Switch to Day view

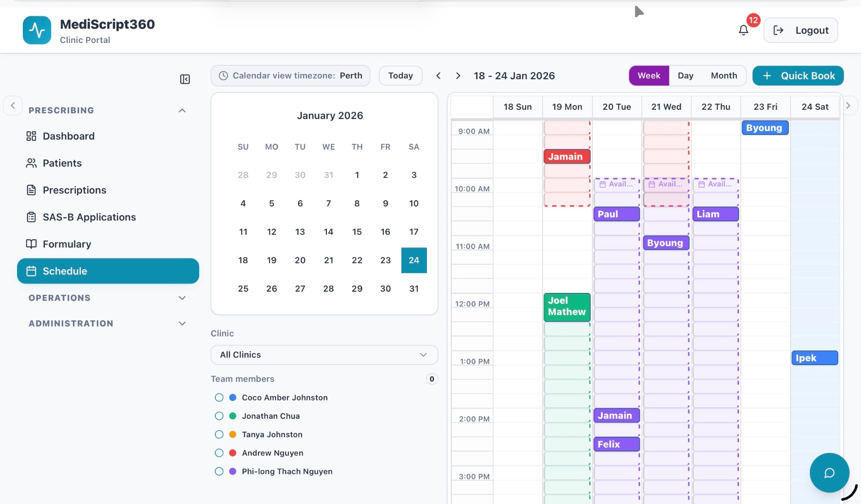click(685, 76)
